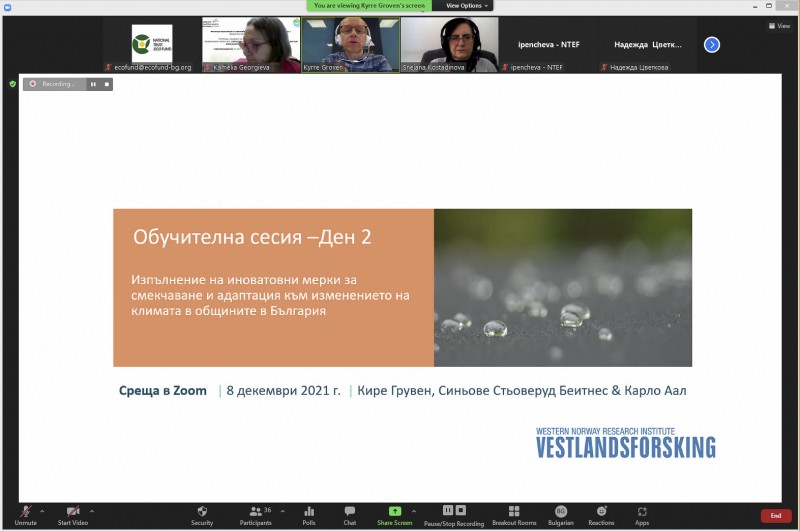800x531 pixels.
Task: Unmute the microphone
Action: click(25, 513)
